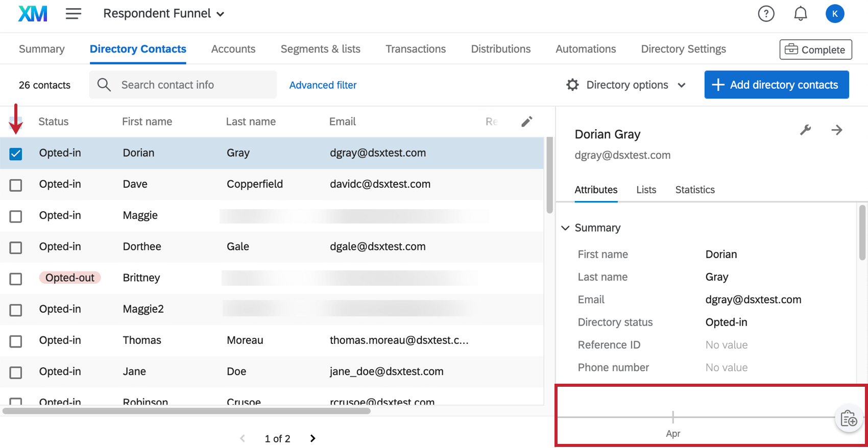Open the notifications bell
Screen dimensions: 868x448
pyautogui.click(x=801, y=14)
